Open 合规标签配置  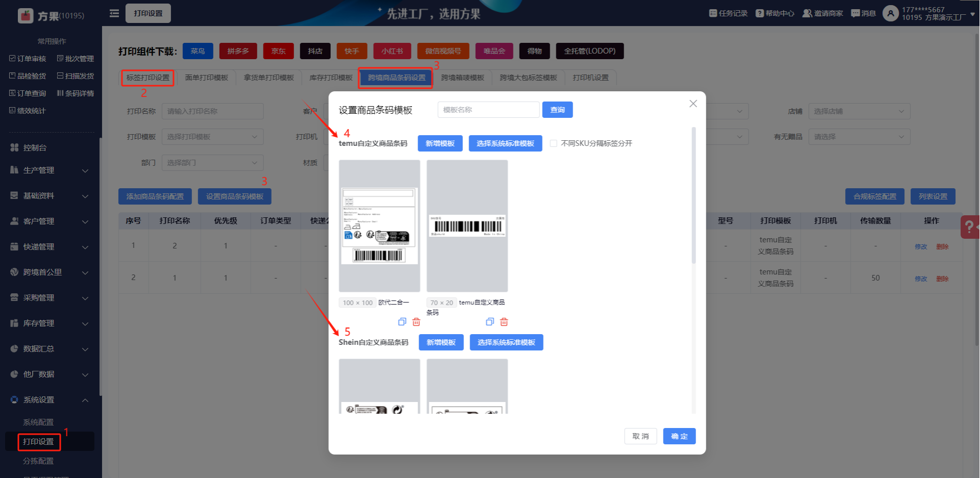(875, 196)
